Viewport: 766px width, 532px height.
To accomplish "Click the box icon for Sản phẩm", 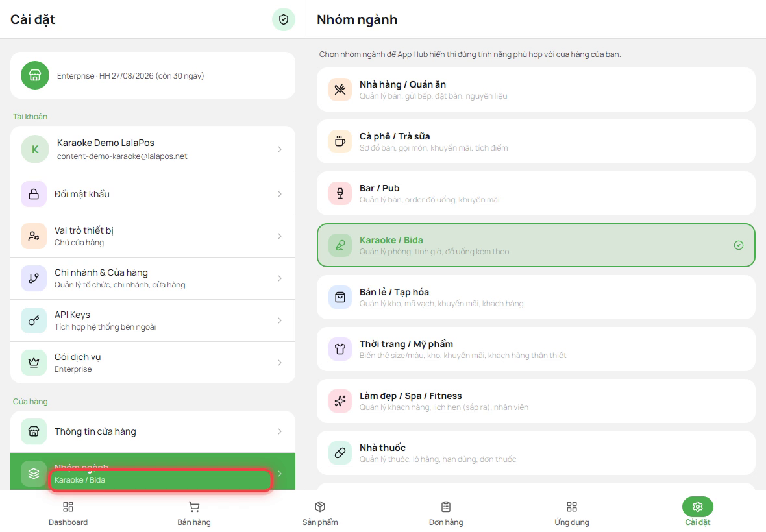I will point(320,507).
